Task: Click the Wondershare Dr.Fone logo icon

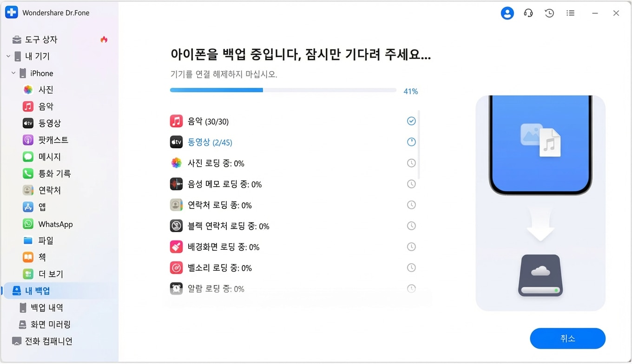Action: [12, 13]
